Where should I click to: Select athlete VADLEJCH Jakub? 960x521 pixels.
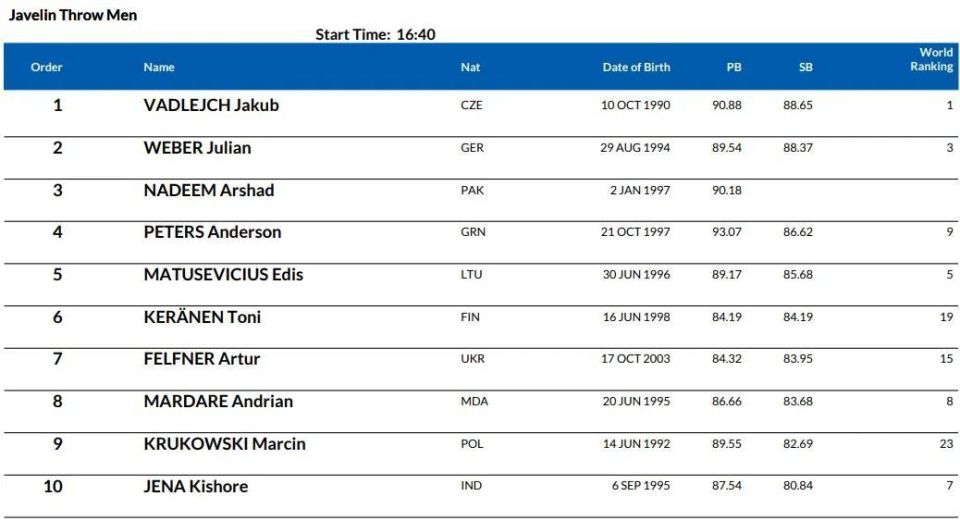pos(211,105)
